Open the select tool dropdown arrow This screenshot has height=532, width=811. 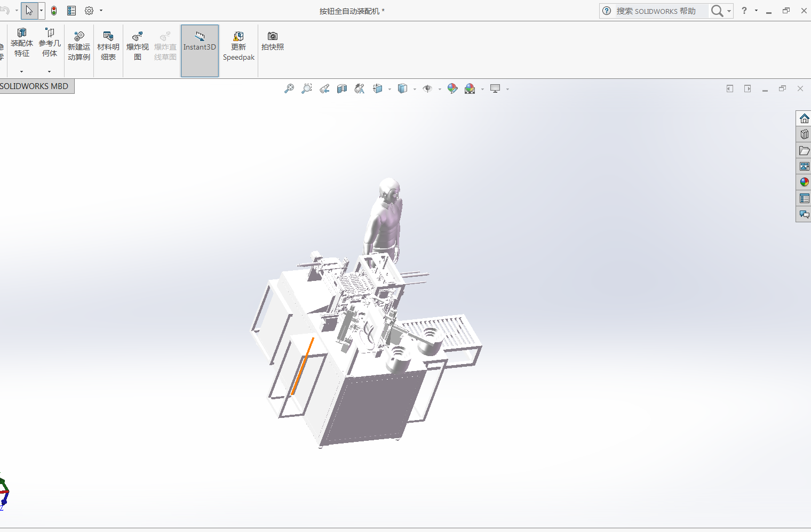coord(41,11)
